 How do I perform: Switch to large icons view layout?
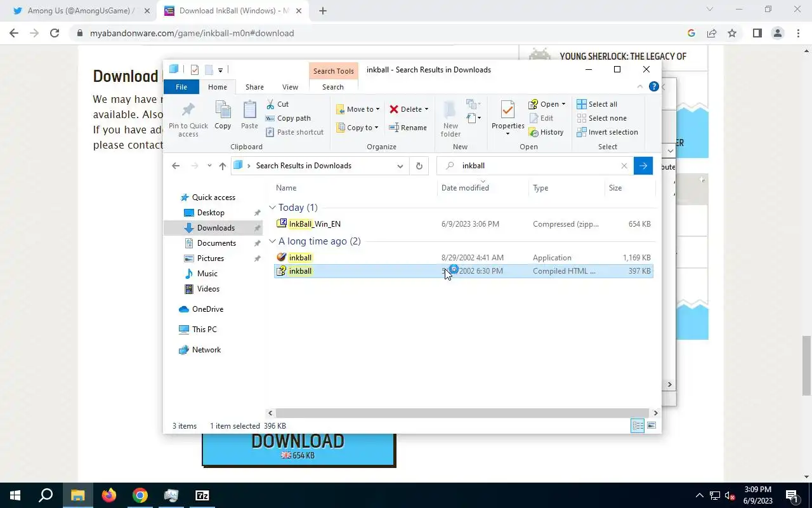pyautogui.click(x=652, y=425)
